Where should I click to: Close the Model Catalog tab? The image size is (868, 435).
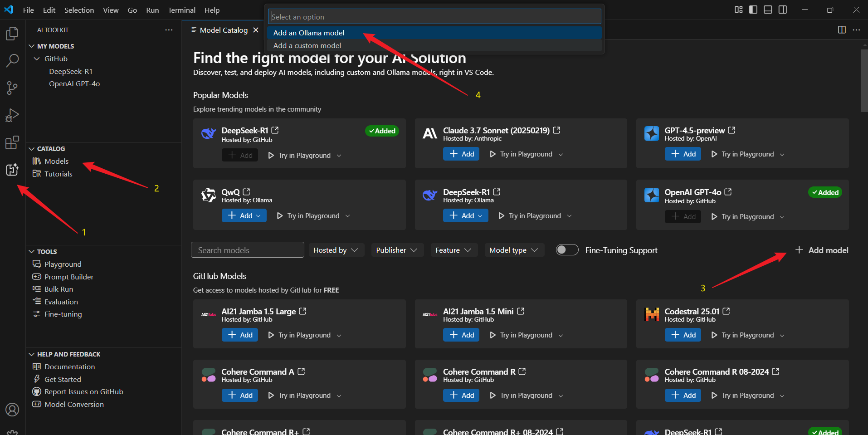256,30
